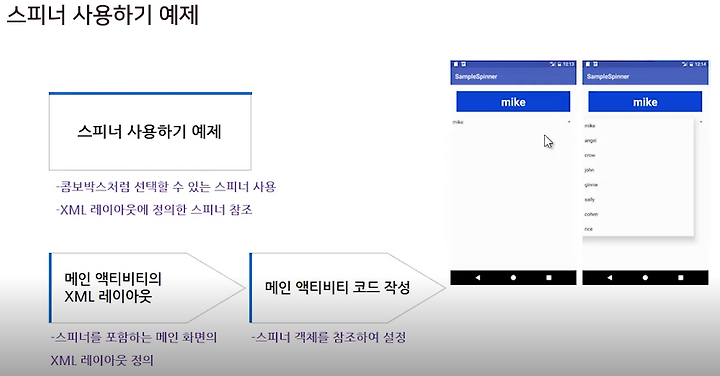
Task: Open spinner dropdown arrow on left phone
Action: tap(569, 122)
